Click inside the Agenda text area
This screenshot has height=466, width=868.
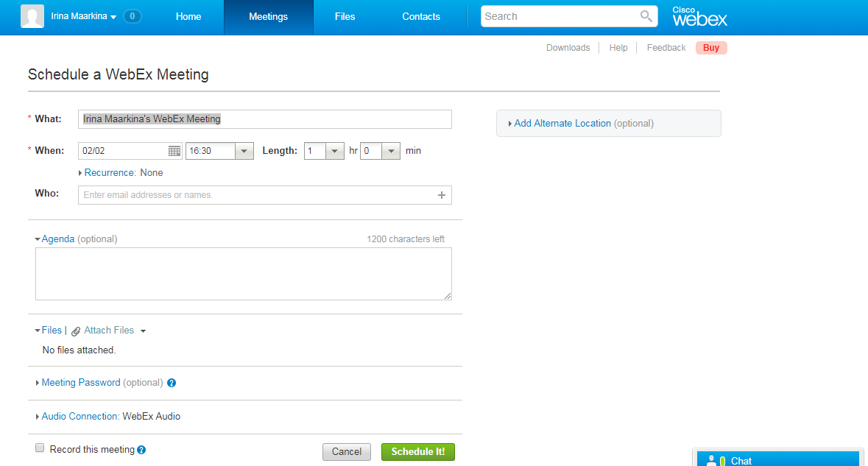[243, 272]
